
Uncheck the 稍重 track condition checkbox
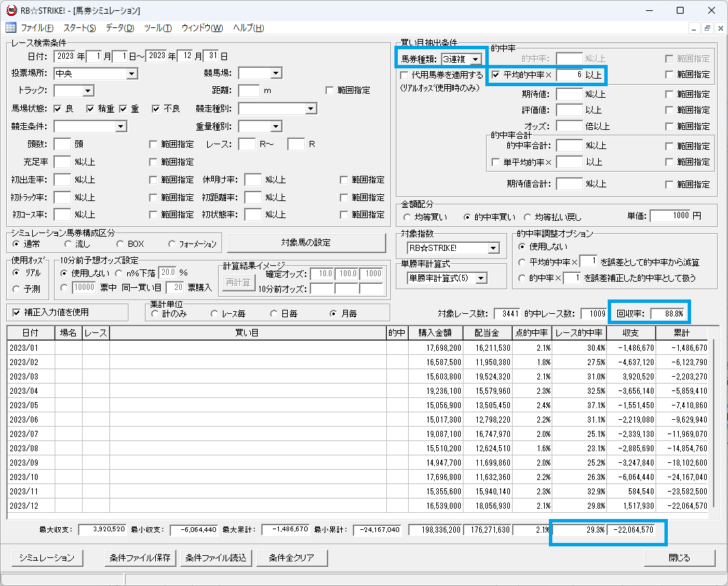(90, 109)
